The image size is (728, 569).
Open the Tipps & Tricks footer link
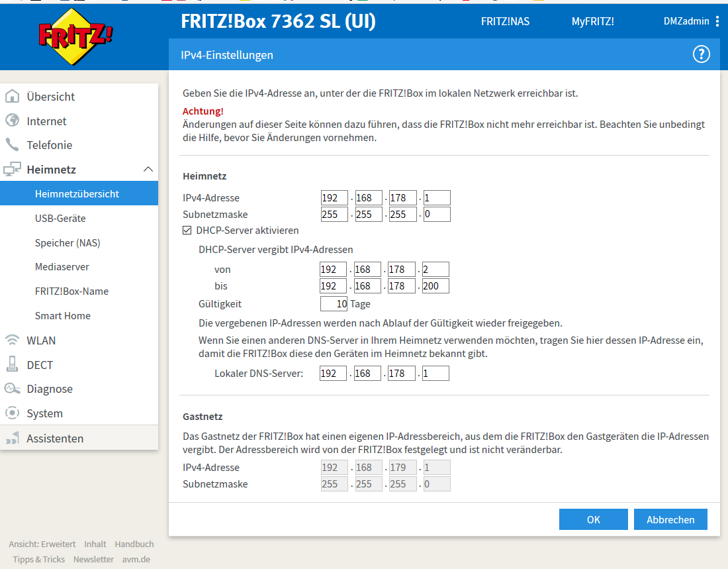[x=39, y=559]
